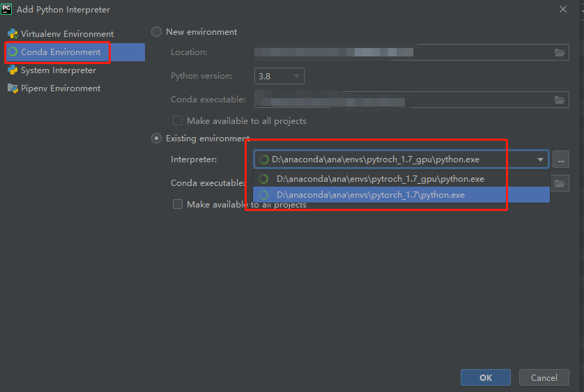Image resolution: width=584 pixels, height=392 pixels.
Task: Browse for Location via its folder icon
Action: pos(560,52)
